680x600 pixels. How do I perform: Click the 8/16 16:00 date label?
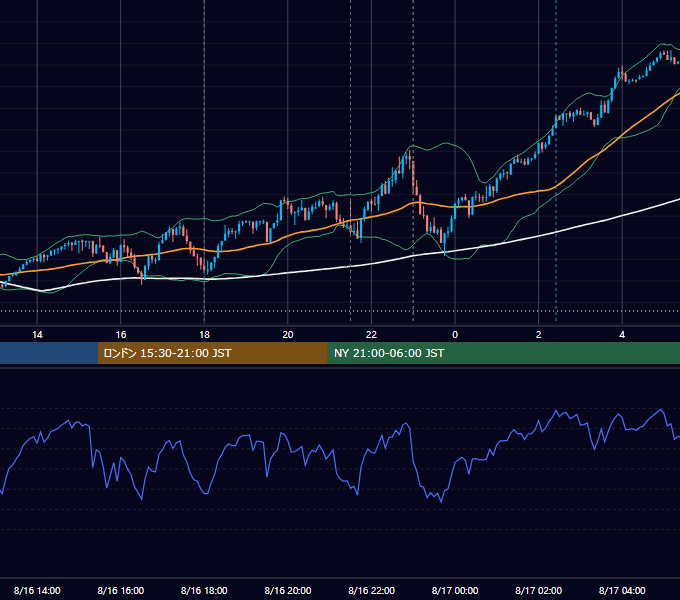[121, 590]
